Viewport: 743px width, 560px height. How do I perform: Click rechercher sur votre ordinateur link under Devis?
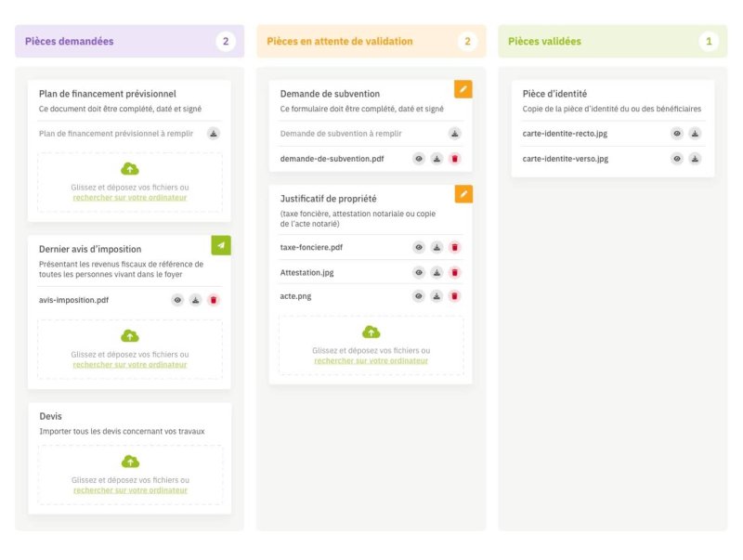point(130,490)
